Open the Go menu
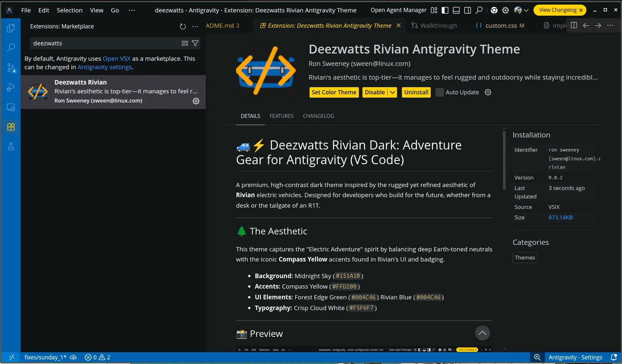The height and width of the screenshot is (364, 622). [115, 10]
